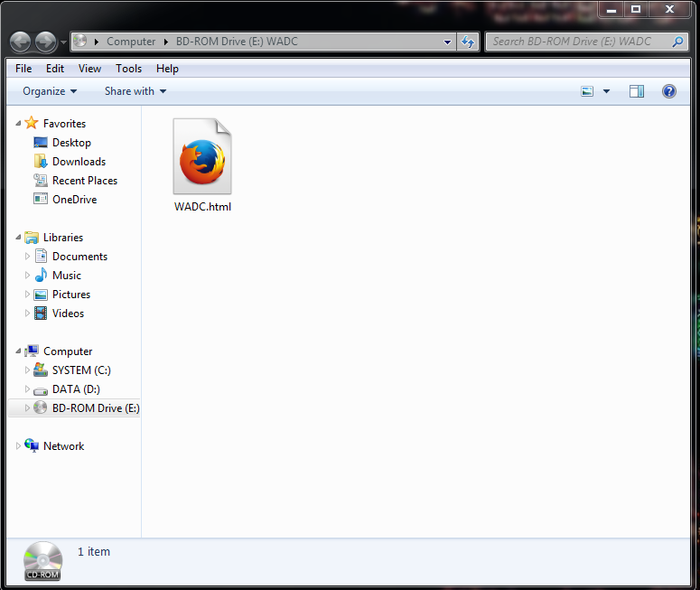Screen dimensions: 700x590
Task: Select Desktop under Favorites
Action: [71, 143]
